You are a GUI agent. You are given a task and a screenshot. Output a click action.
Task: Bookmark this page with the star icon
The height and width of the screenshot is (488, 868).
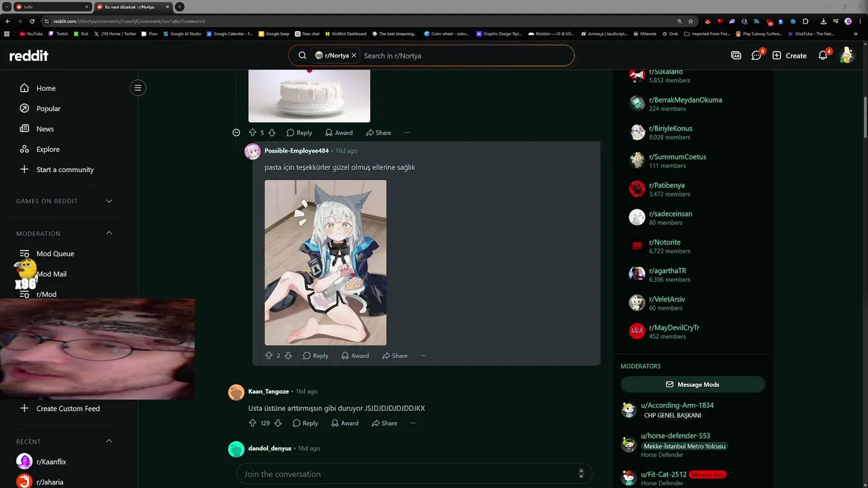[690, 21]
